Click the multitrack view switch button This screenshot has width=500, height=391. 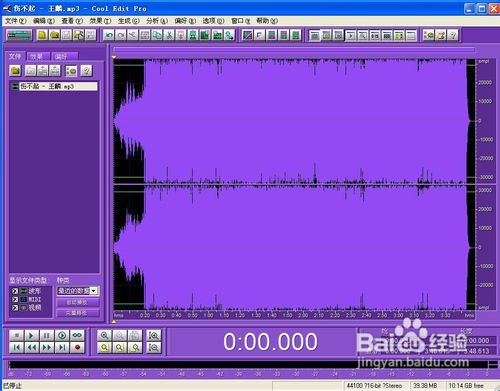(x=19, y=35)
